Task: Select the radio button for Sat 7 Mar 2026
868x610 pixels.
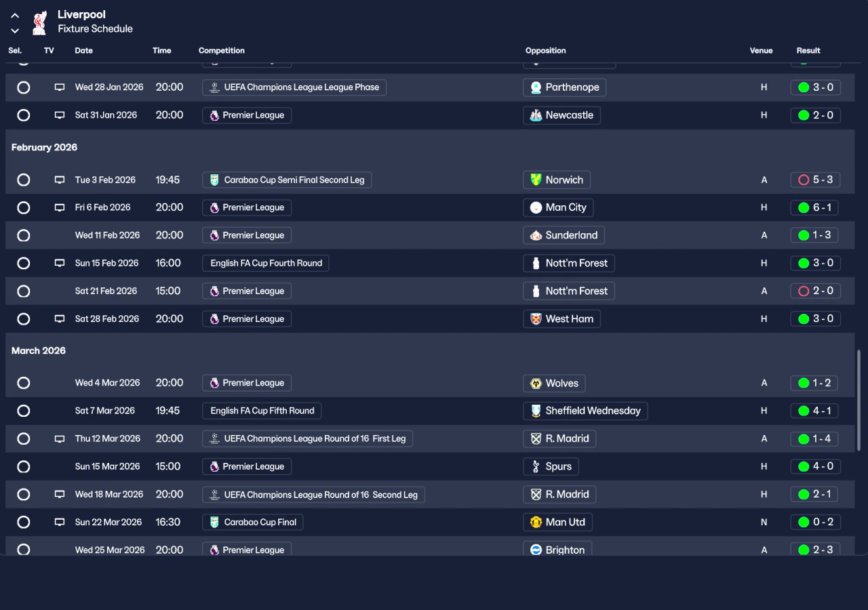Action: [x=24, y=411]
